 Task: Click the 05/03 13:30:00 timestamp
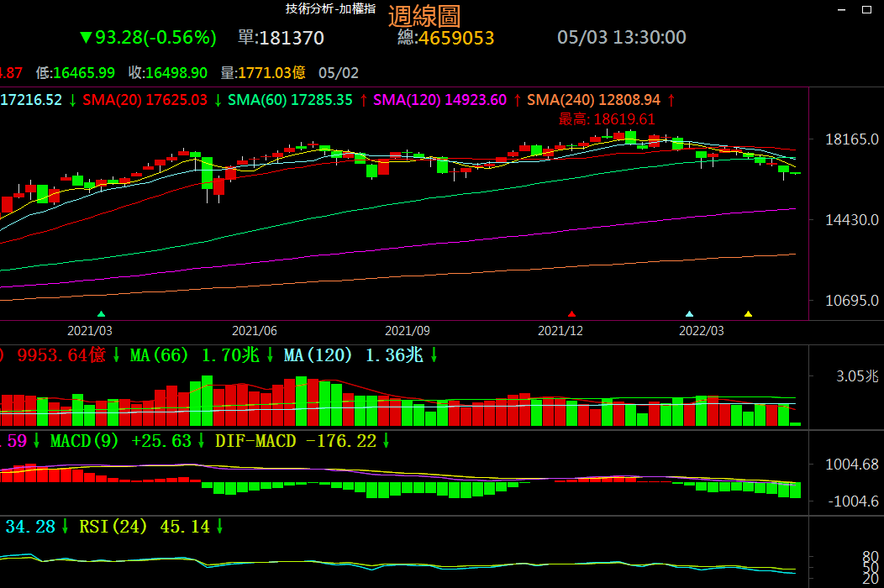[x=621, y=38]
